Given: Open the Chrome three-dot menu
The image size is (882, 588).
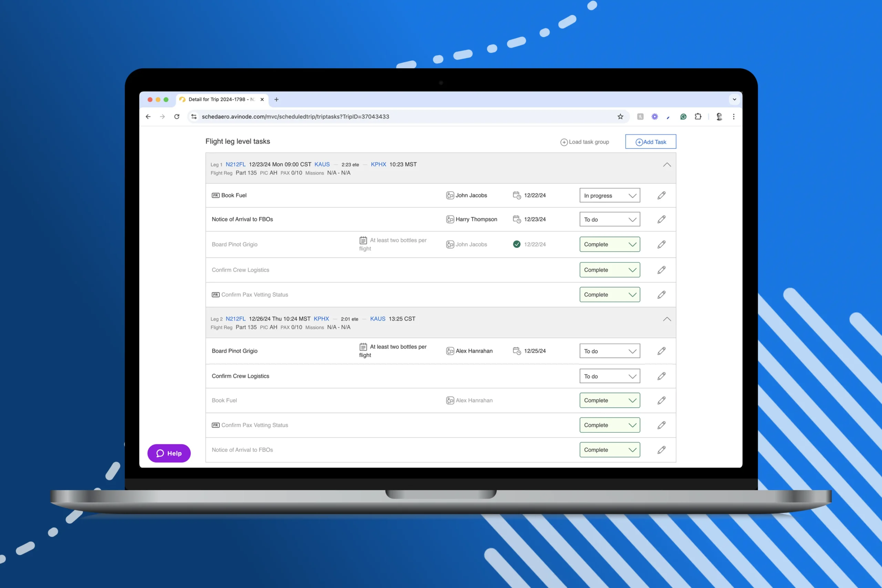Looking at the screenshot, I should tap(734, 117).
